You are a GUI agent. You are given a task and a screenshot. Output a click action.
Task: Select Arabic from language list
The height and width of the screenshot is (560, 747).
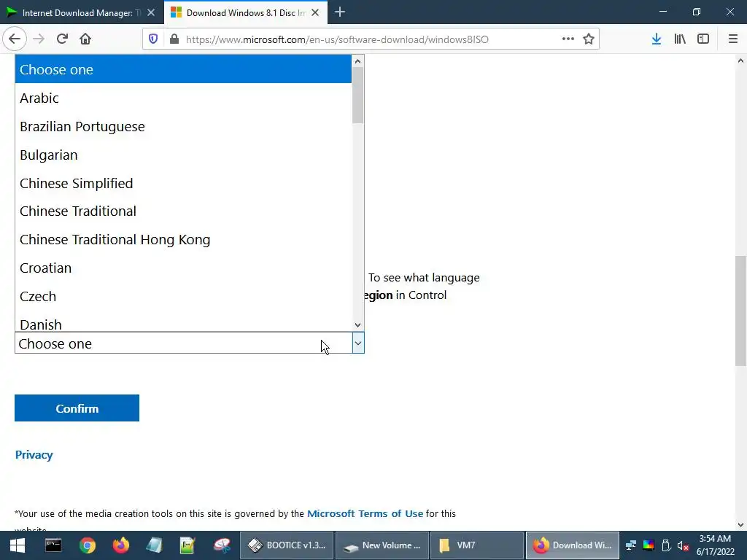pyautogui.click(x=183, y=98)
